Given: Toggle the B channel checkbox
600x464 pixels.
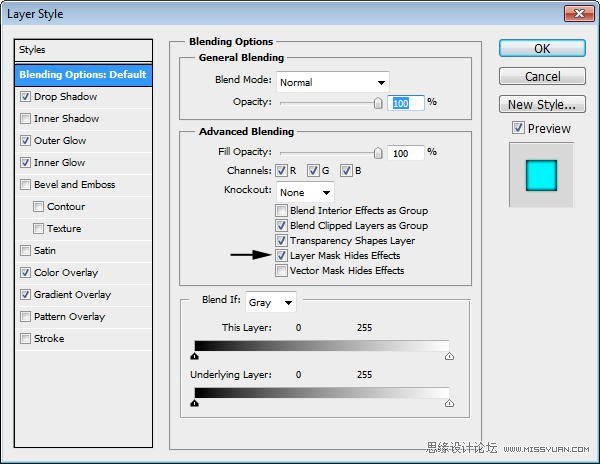Looking at the screenshot, I should [346, 171].
